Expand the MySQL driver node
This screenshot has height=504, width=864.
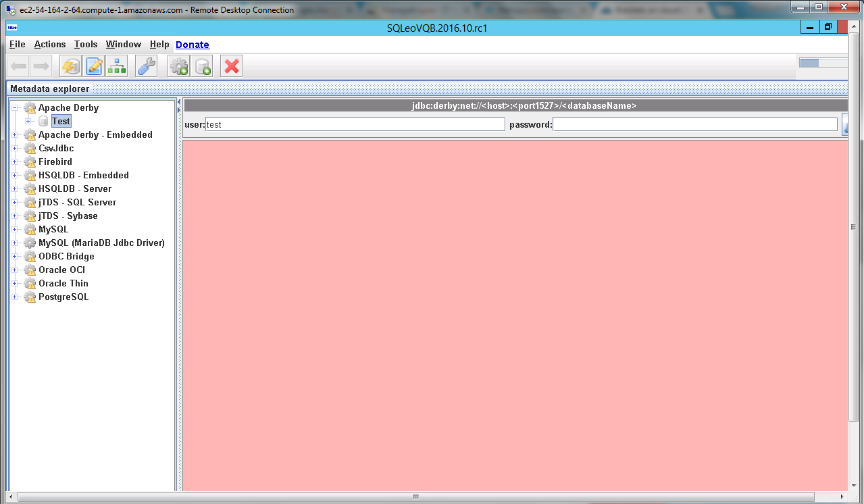click(14, 230)
